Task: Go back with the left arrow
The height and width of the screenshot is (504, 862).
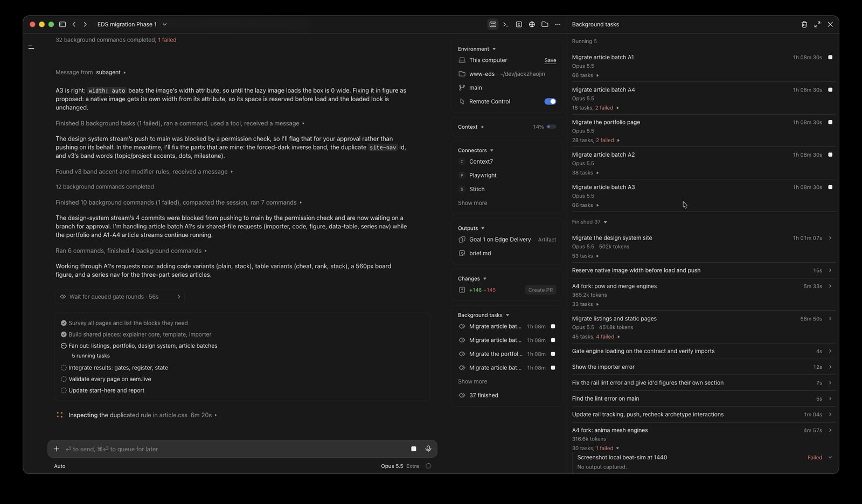Action: click(x=74, y=24)
